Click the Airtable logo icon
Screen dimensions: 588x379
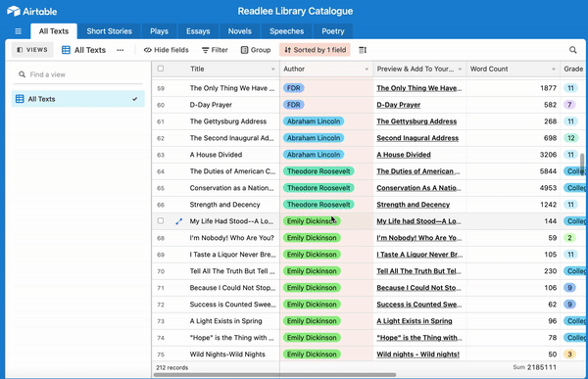14,11
